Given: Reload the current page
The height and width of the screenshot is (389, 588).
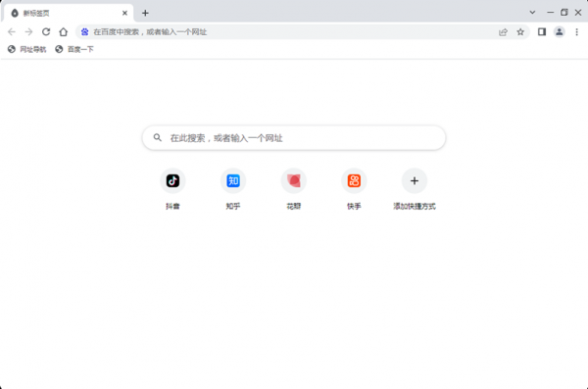Looking at the screenshot, I should click(x=46, y=32).
